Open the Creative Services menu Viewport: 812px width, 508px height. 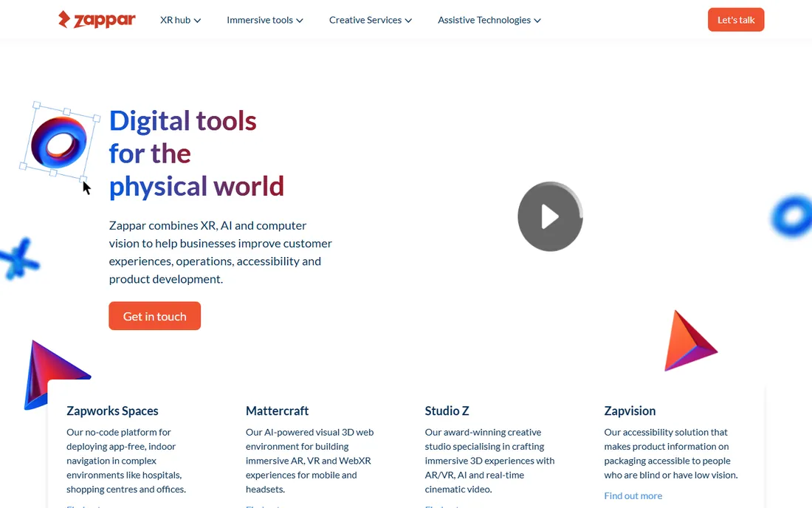click(x=371, y=20)
